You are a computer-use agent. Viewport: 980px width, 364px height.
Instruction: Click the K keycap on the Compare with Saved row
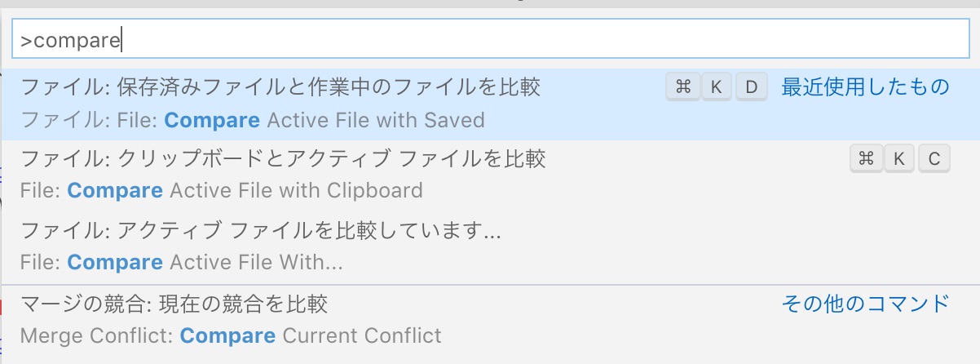[717, 87]
